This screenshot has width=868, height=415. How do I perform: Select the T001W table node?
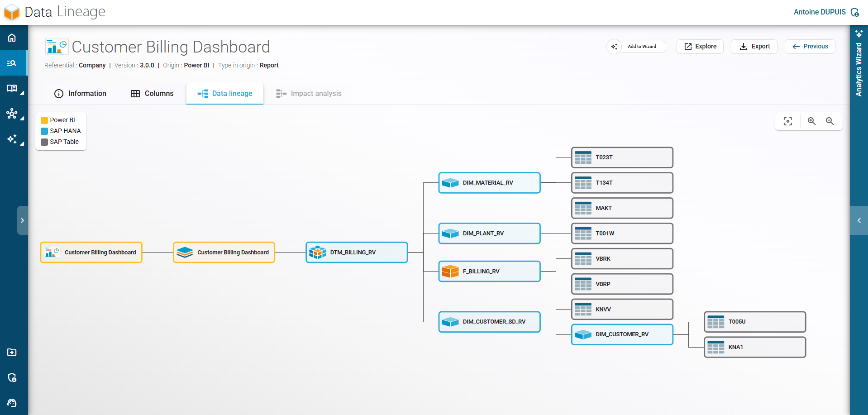click(622, 234)
